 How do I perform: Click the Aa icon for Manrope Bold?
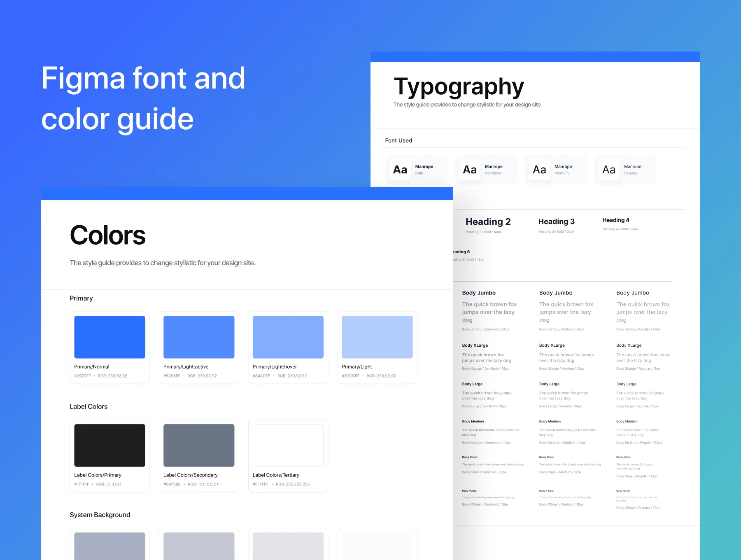400,170
